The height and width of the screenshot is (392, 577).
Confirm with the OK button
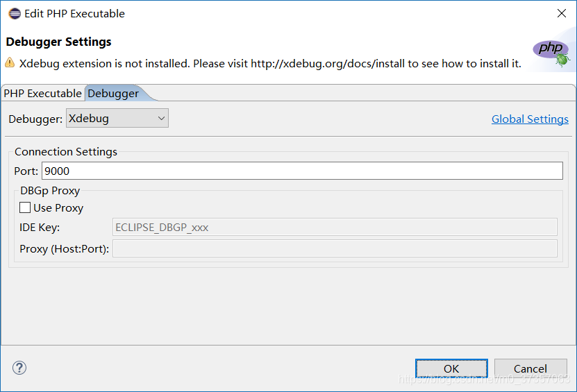pos(451,368)
